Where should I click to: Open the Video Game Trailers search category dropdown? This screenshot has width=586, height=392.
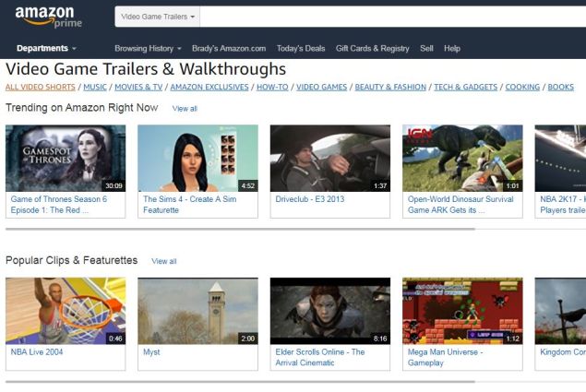pyautogui.click(x=157, y=17)
